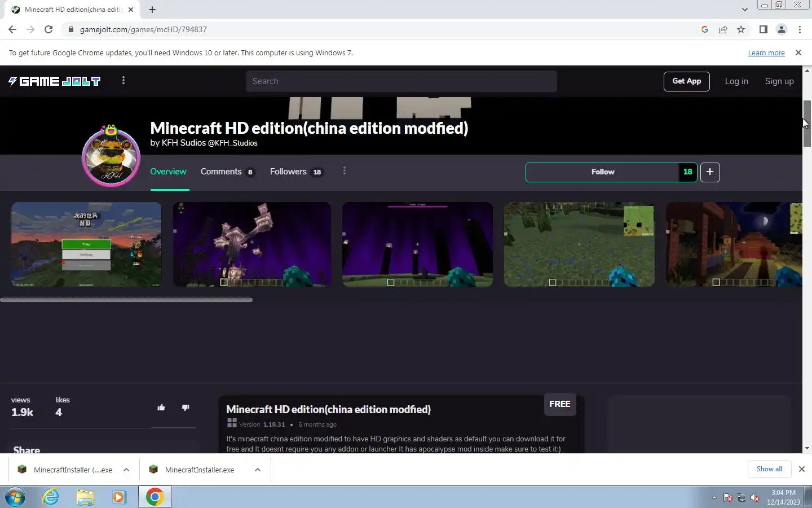812x508 pixels.
Task: Open the Wither boss screenshot thumbnail
Action: 251,244
